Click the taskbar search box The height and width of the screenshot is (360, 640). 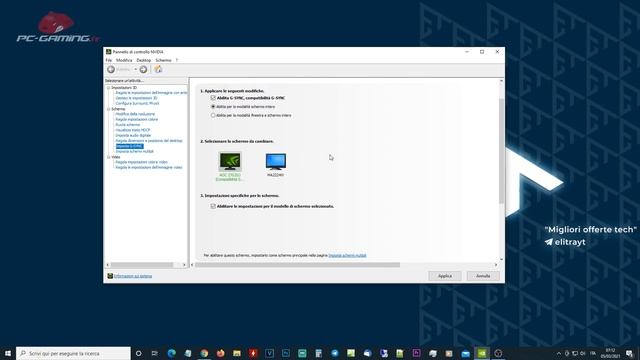coord(73,353)
